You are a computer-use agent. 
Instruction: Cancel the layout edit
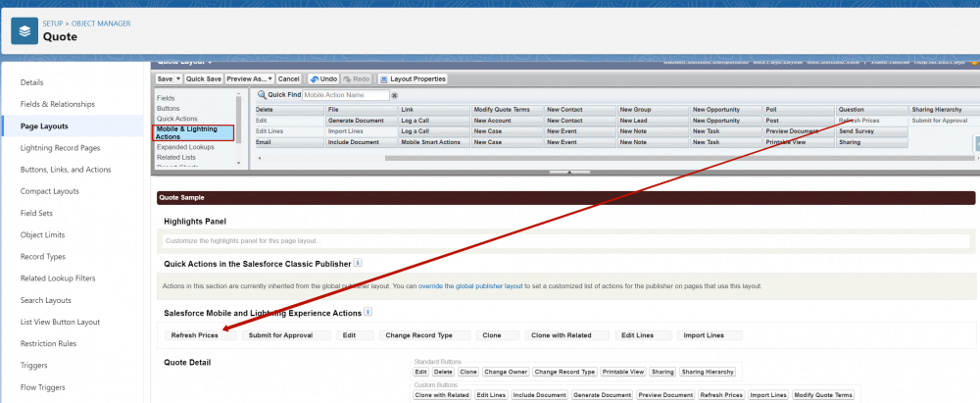point(289,79)
